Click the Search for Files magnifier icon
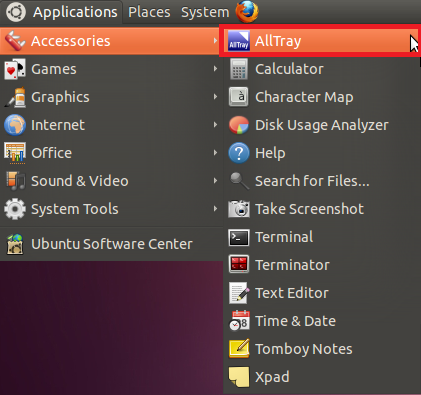 pyautogui.click(x=239, y=181)
